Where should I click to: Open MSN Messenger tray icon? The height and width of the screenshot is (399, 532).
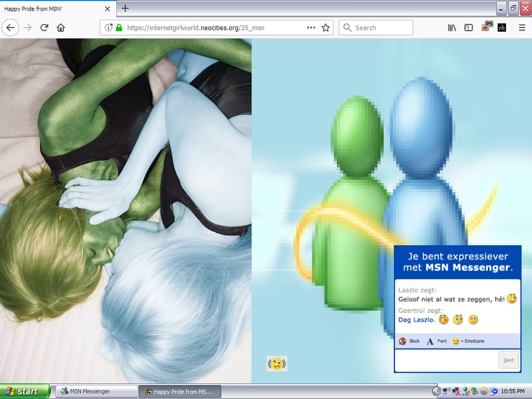[x=465, y=392]
